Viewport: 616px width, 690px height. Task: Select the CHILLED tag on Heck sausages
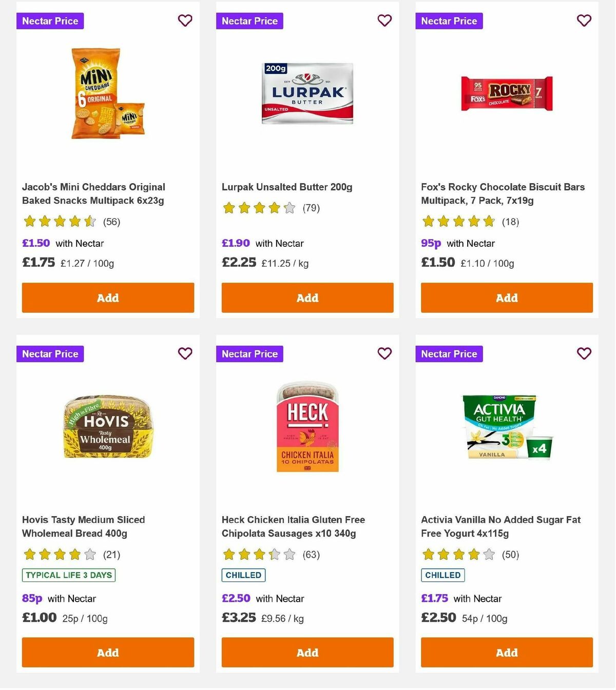click(243, 575)
